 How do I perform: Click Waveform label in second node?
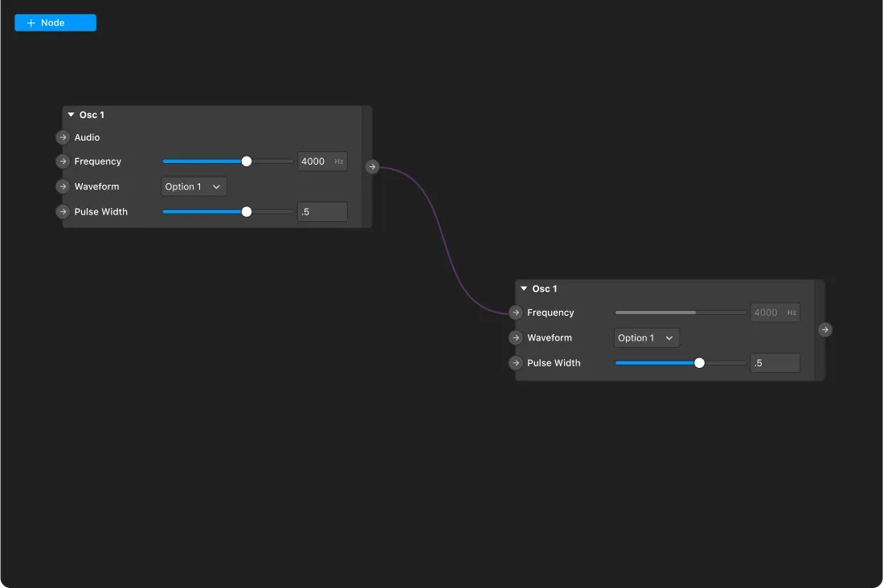click(x=549, y=338)
